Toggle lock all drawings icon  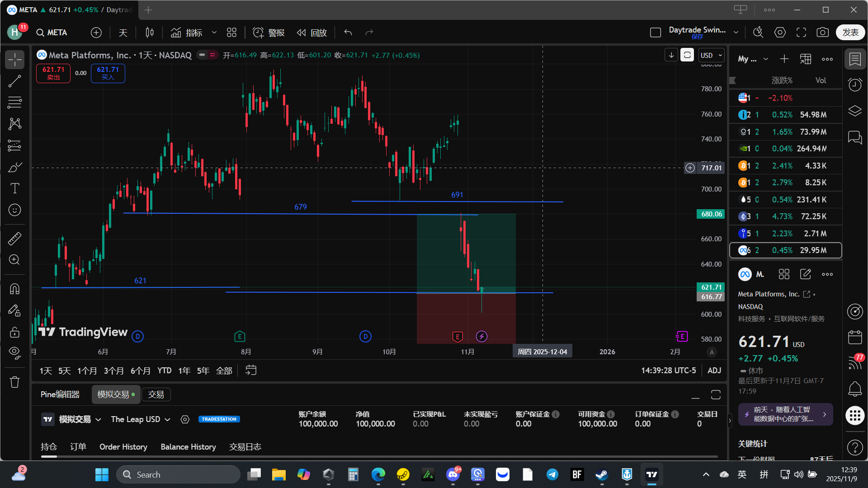pos(14,332)
